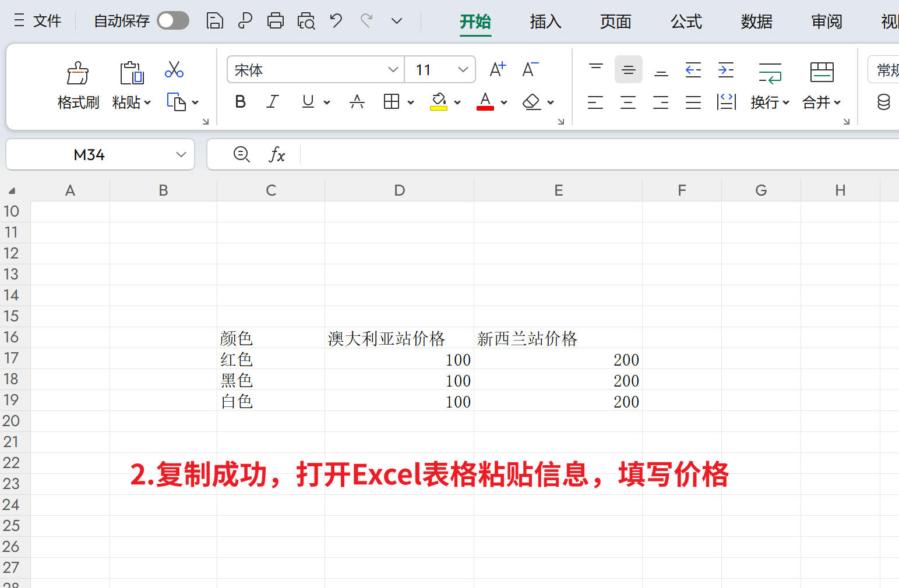
Task: Select the 黑色 cell
Action: [x=271, y=380]
